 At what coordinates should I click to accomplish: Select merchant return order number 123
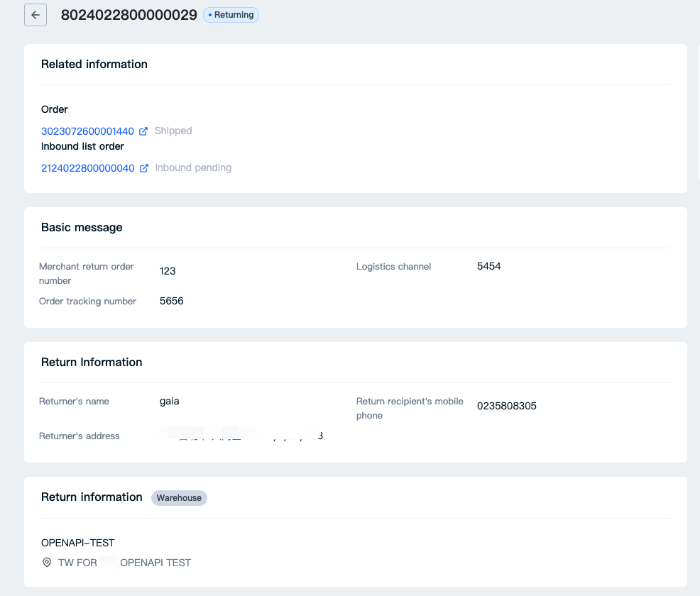(168, 271)
